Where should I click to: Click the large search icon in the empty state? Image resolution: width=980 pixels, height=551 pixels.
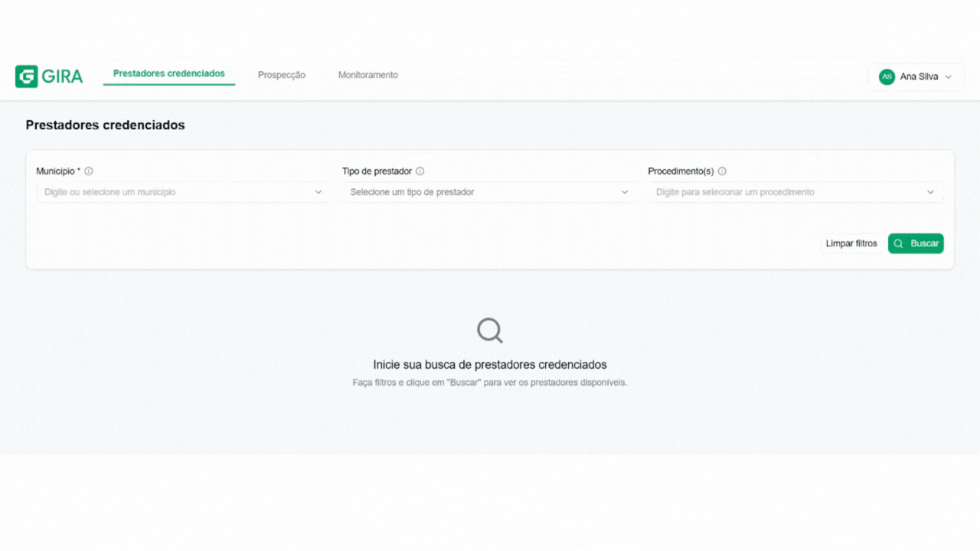point(490,331)
